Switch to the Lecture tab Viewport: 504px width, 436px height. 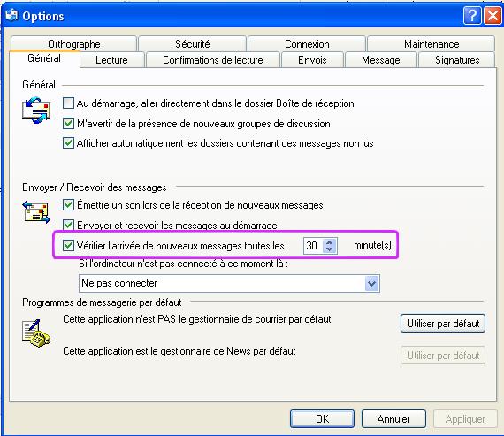tap(111, 60)
